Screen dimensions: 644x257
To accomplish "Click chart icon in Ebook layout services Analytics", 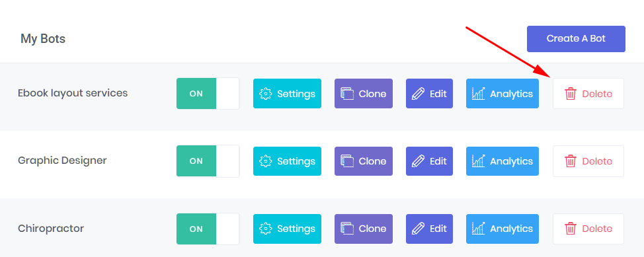I will pyautogui.click(x=479, y=94).
